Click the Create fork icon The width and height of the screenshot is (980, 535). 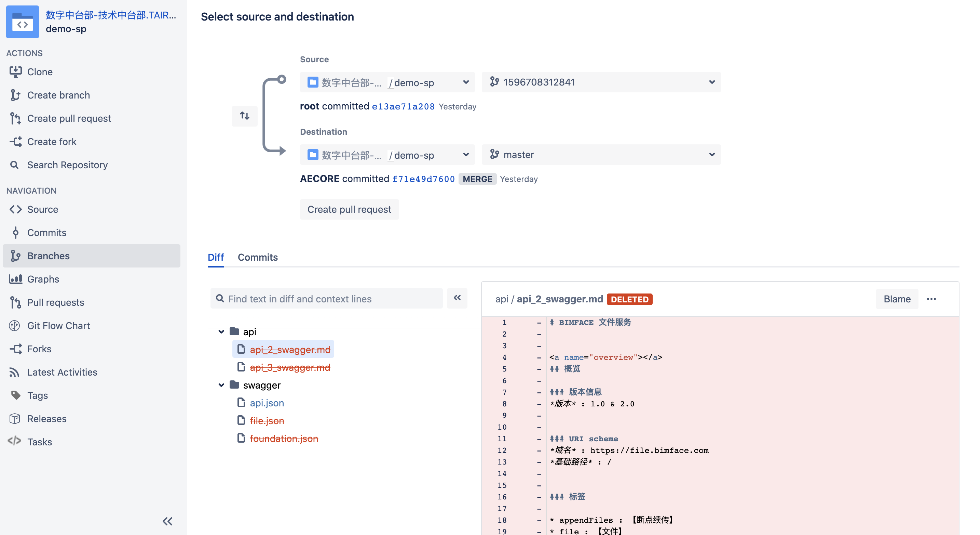(x=15, y=142)
